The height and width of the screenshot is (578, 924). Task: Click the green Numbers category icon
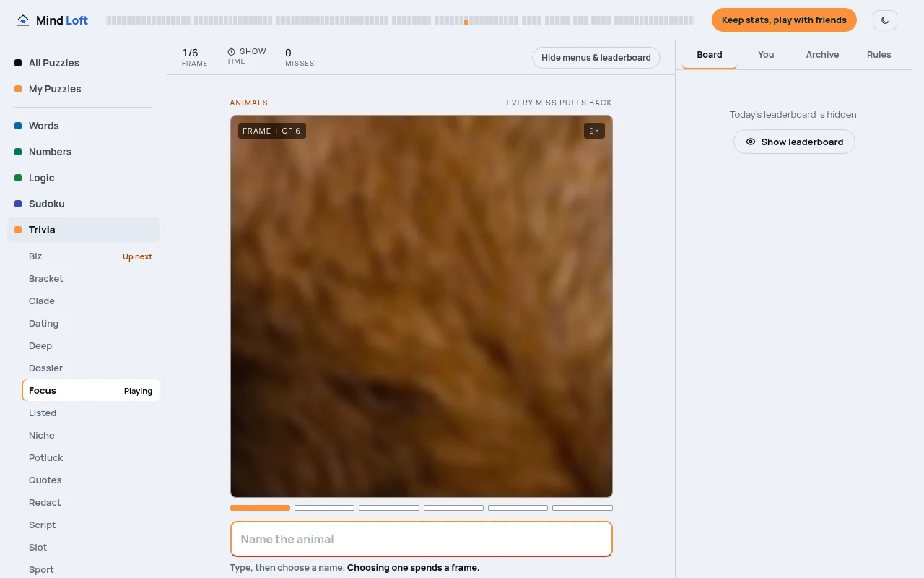pos(18,152)
